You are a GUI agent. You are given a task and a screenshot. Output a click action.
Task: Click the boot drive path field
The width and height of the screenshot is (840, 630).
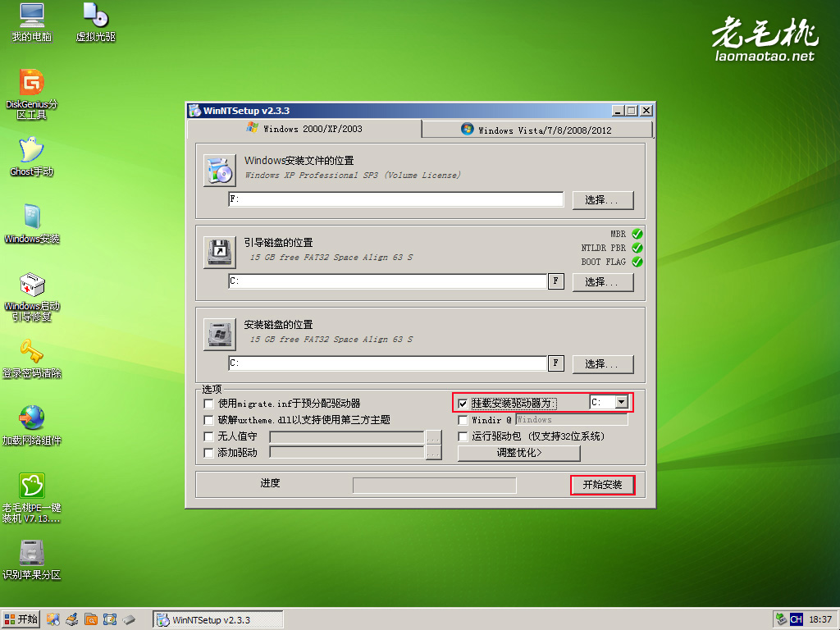tap(388, 281)
